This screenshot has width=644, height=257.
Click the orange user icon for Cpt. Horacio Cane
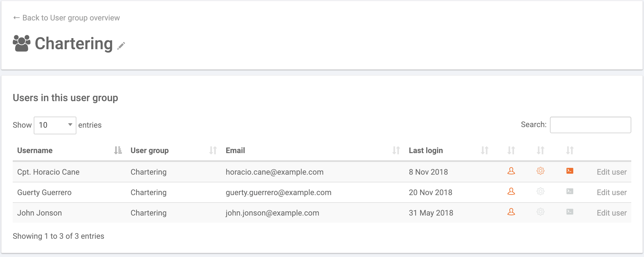511,171
